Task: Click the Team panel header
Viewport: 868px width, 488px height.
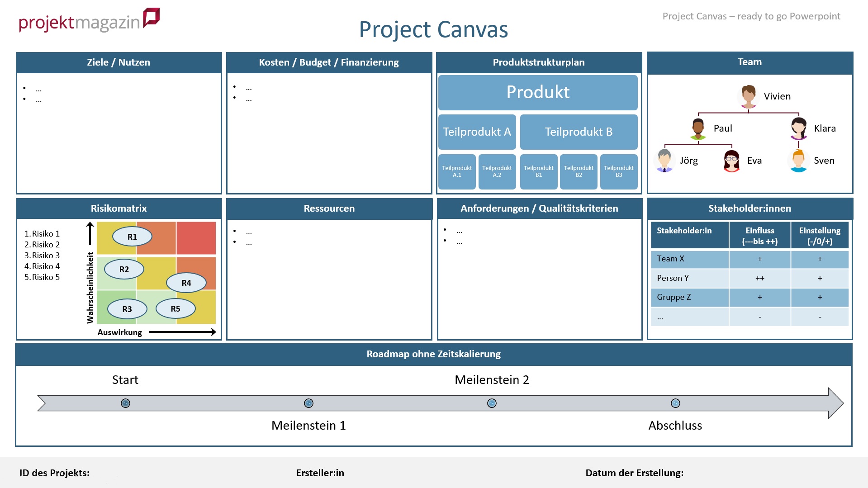Action: coord(750,62)
